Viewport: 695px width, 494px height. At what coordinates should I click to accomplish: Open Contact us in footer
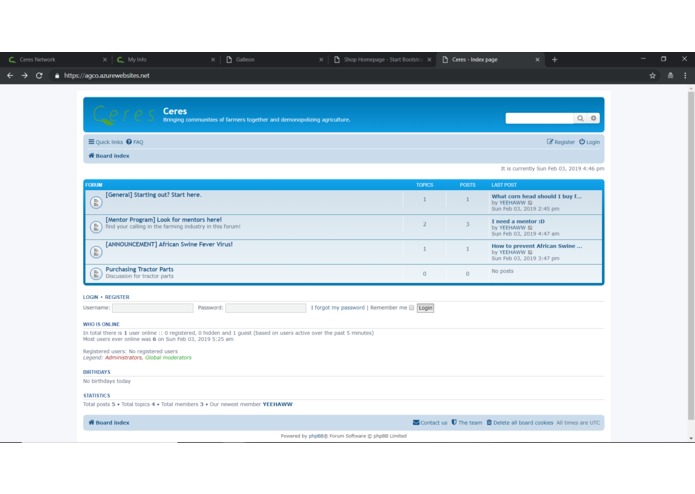pyautogui.click(x=430, y=423)
